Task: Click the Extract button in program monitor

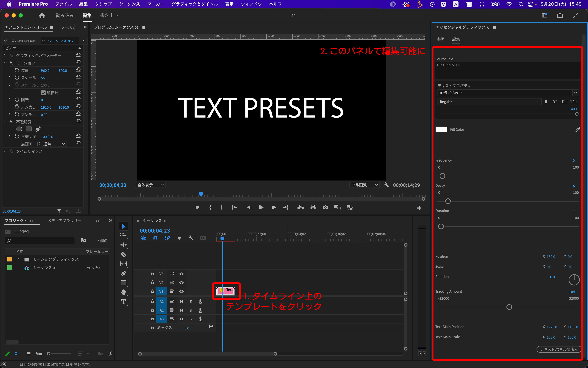Action: (313, 207)
